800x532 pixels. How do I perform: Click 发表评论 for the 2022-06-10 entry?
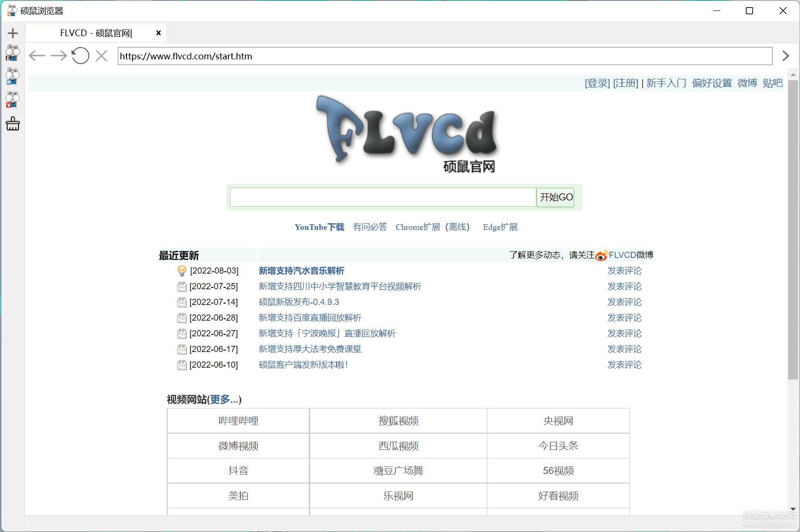(625, 365)
